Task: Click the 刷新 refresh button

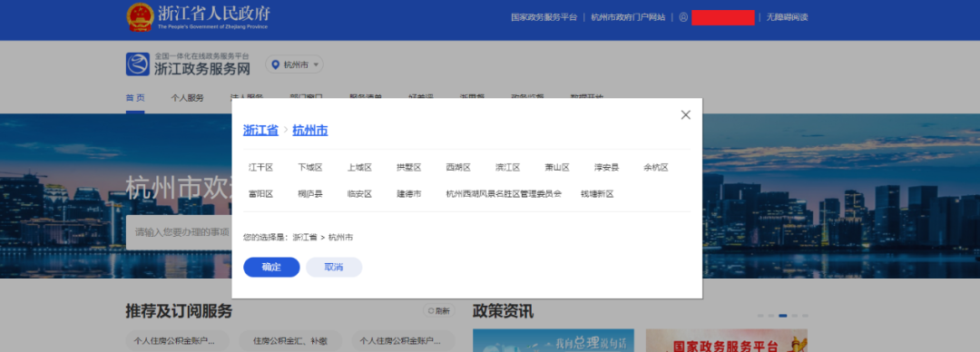Action: (439, 311)
